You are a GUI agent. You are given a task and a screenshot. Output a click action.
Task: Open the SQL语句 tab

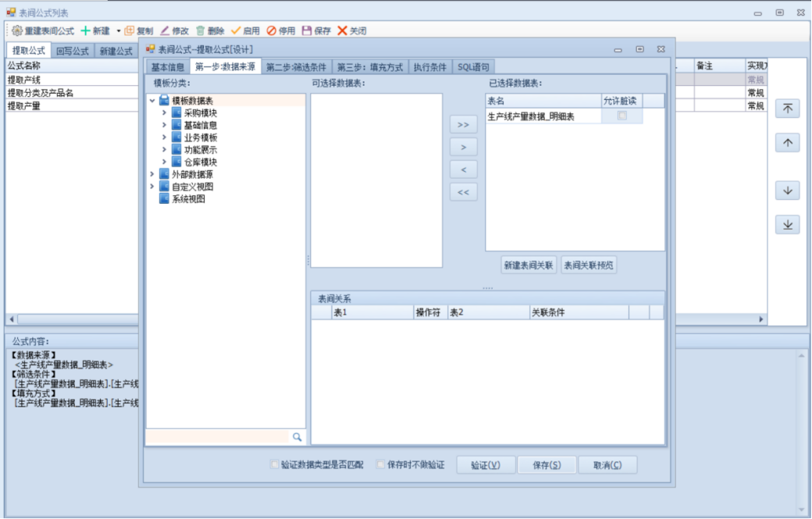click(473, 67)
